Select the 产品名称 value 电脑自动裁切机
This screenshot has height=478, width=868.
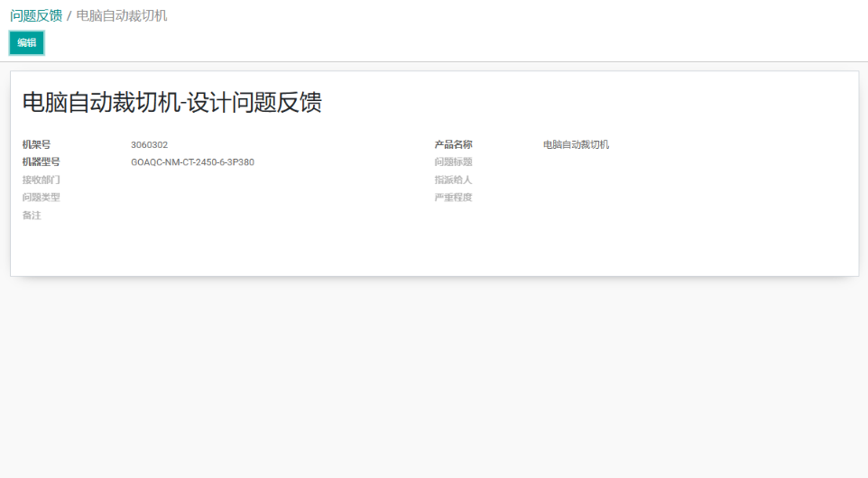point(576,144)
